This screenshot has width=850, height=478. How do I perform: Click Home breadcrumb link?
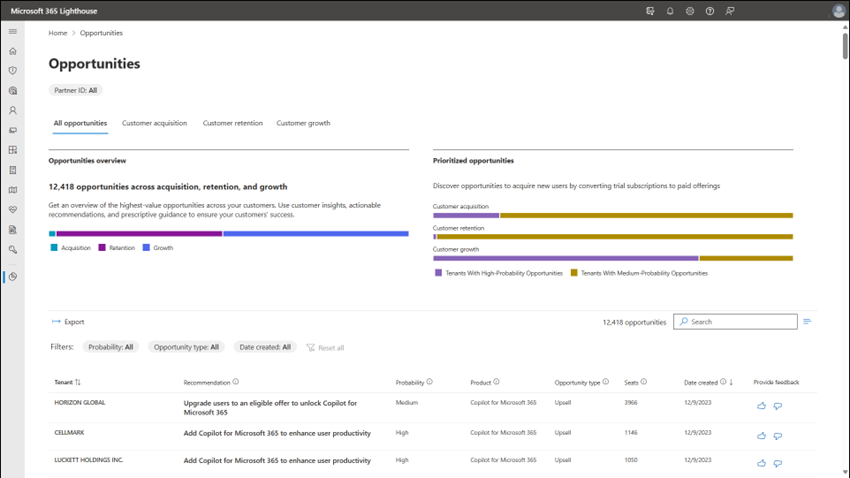click(x=57, y=33)
